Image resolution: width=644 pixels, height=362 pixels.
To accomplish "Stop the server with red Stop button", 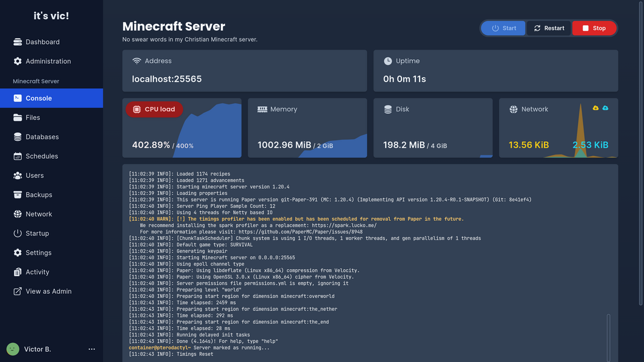I will 593,28.
